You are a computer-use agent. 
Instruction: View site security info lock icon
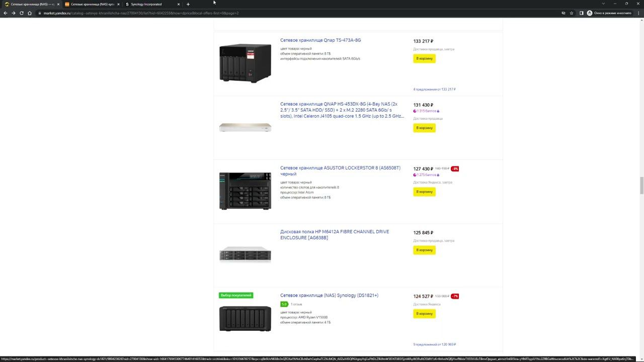(39, 13)
